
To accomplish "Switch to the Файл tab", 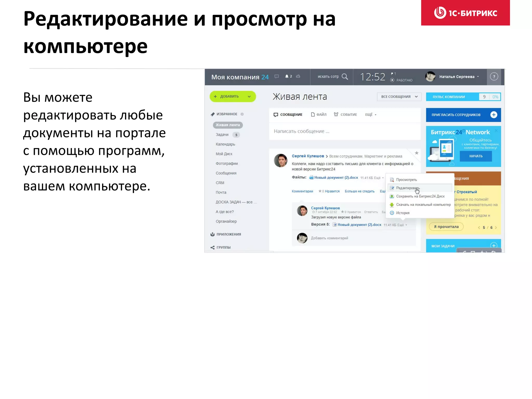I will 318,115.
